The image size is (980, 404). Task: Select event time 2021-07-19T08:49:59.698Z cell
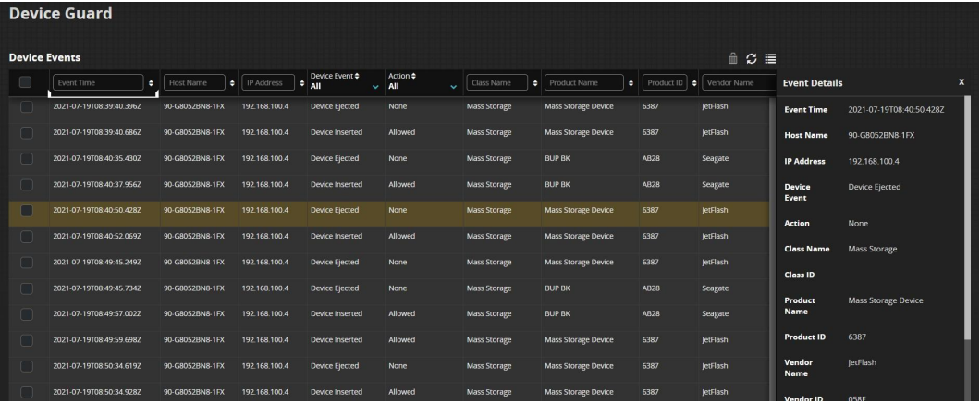97,339
